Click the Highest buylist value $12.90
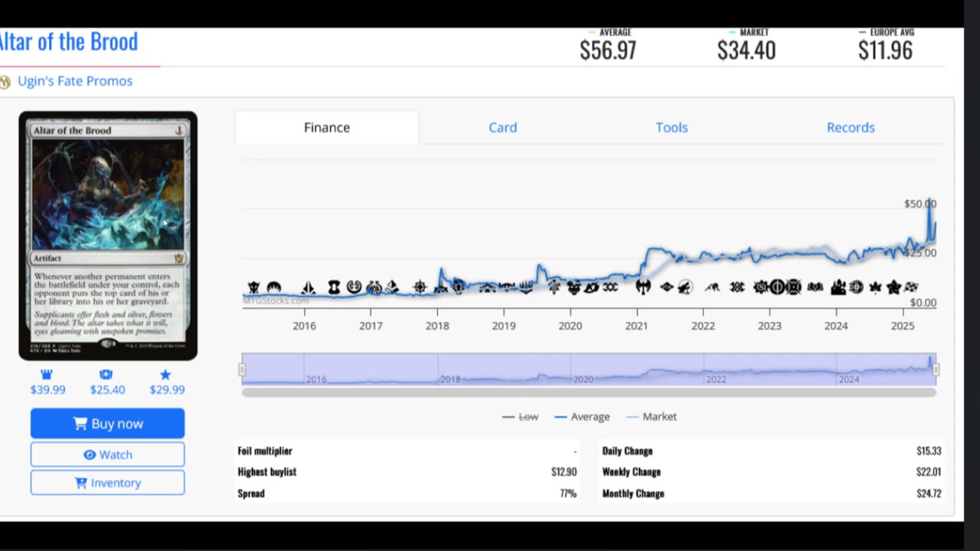980x551 pixels. click(563, 472)
